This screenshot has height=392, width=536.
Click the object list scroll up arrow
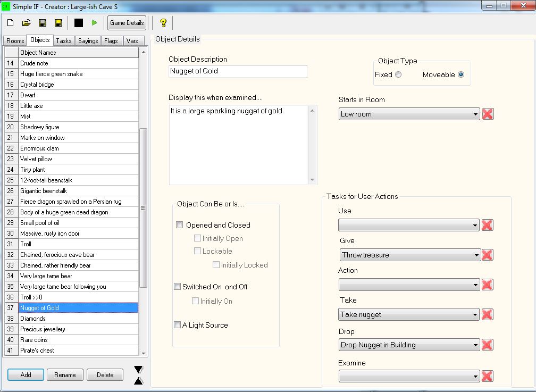click(144, 52)
